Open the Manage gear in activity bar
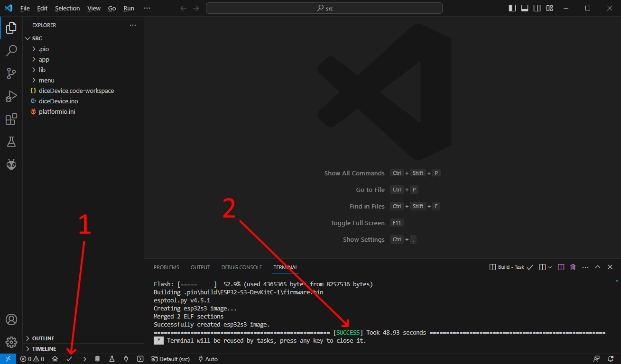 11,342
